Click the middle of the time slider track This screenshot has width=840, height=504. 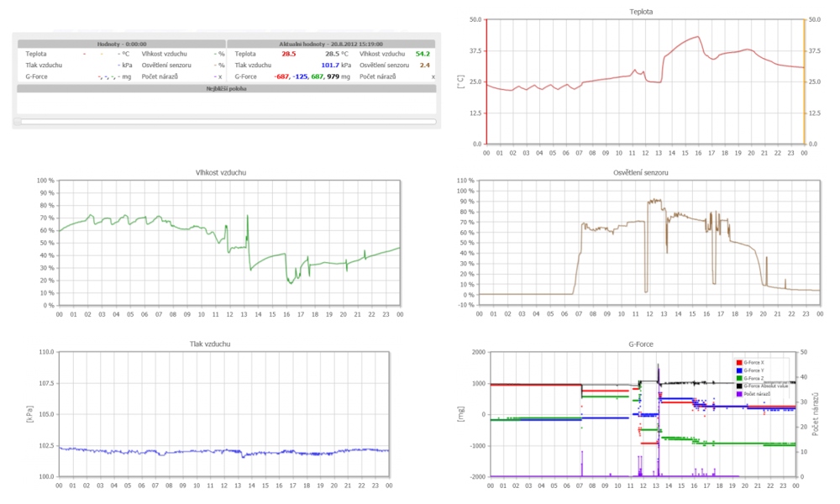pyautogui.click(x=227, y=122)
